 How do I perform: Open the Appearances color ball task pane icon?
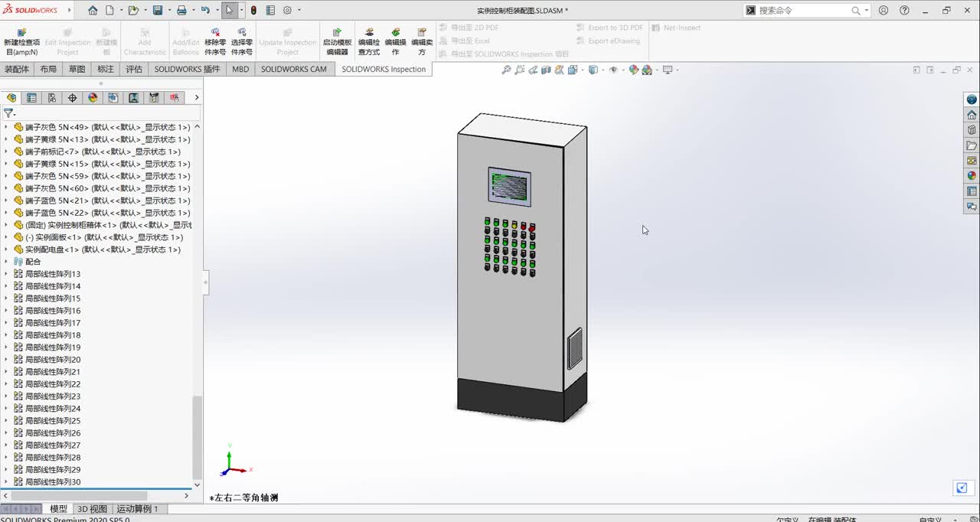coord(972,176)
